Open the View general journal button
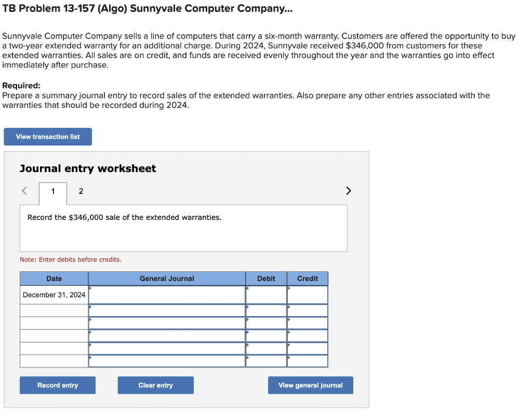The width and height of the screenshot is (532, 420). [x=311, y=385]
